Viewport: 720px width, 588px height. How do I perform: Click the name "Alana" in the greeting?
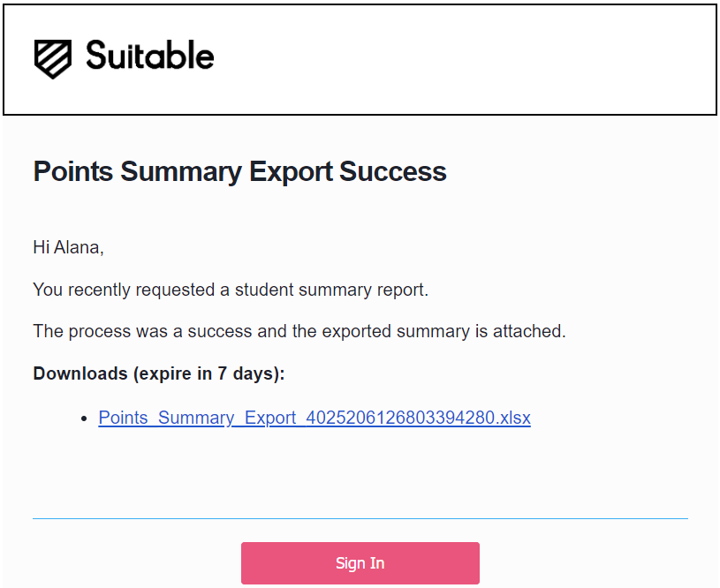(77, 247)
